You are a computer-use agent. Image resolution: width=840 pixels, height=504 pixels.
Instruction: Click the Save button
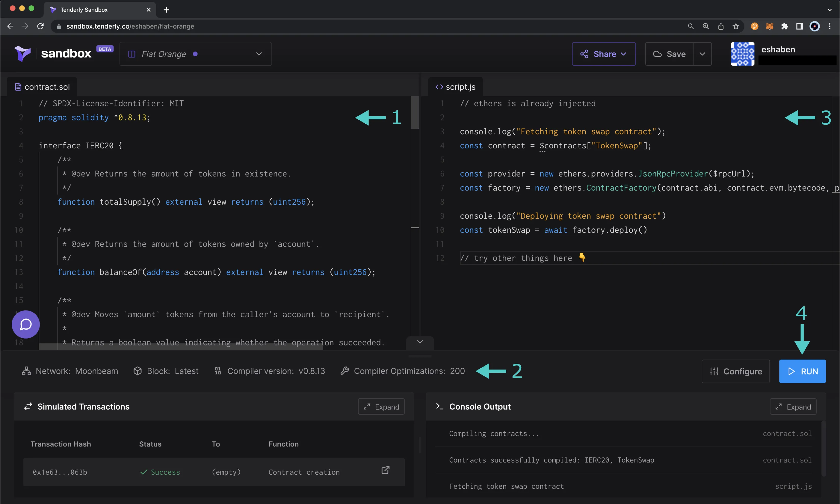[669, 54]
